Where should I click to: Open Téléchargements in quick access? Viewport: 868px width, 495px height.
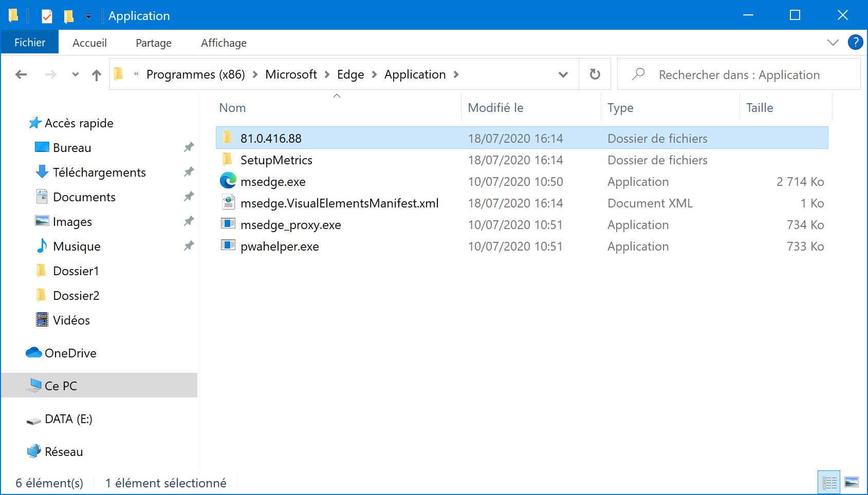click(99, 173)
